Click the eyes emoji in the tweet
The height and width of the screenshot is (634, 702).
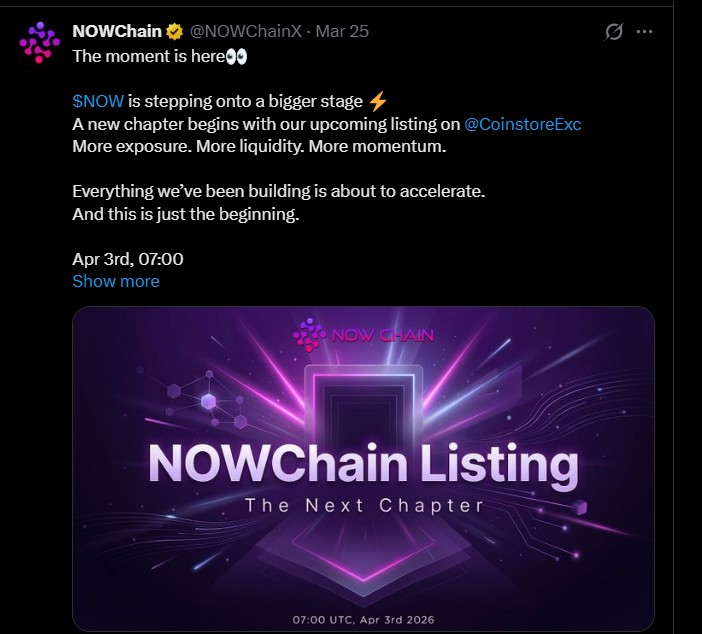coord(236,56)
